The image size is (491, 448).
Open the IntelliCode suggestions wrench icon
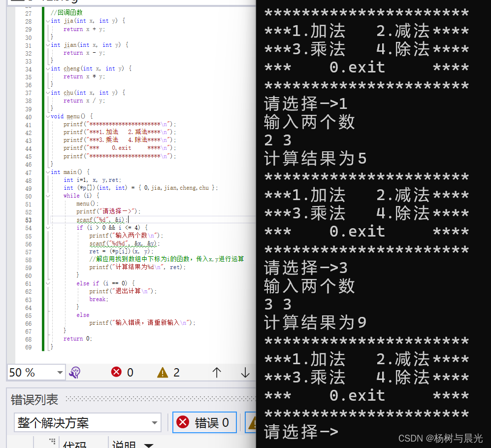(75, 373)
